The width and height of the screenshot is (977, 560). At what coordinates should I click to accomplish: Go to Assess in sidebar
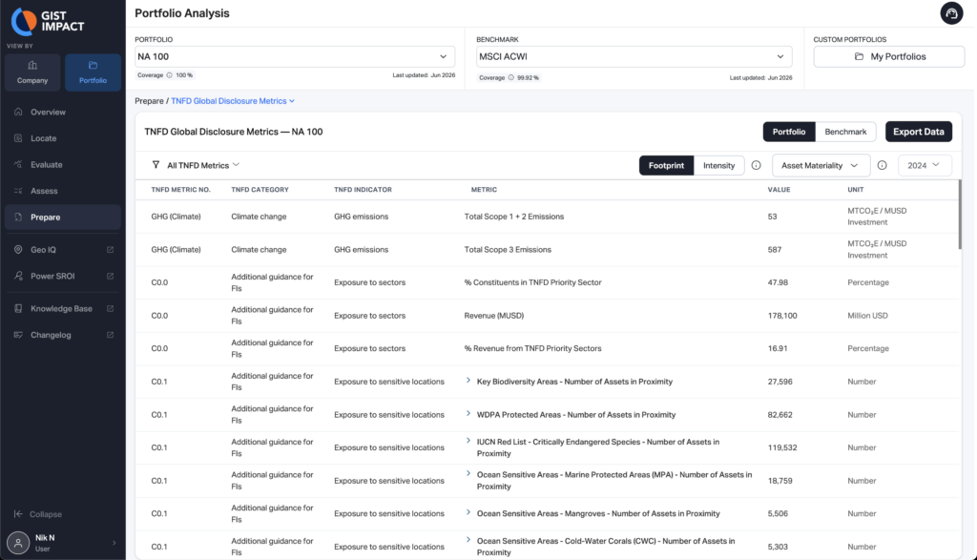62,191
